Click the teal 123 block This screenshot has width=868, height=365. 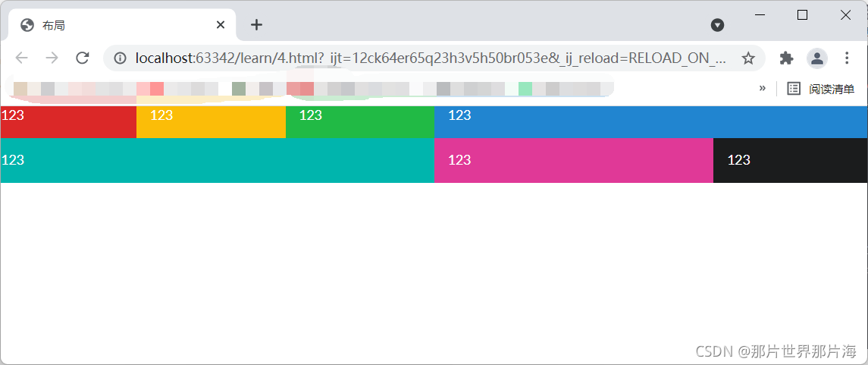218,160
